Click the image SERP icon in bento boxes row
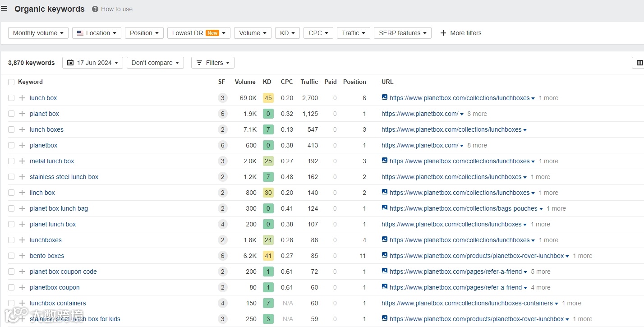The image size is (644, 327). coord(385,255)
